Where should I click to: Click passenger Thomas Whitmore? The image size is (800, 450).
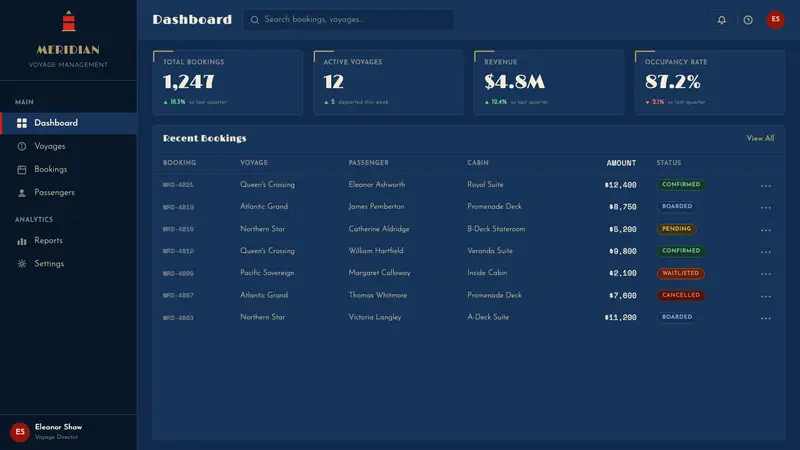click(378, 295)
